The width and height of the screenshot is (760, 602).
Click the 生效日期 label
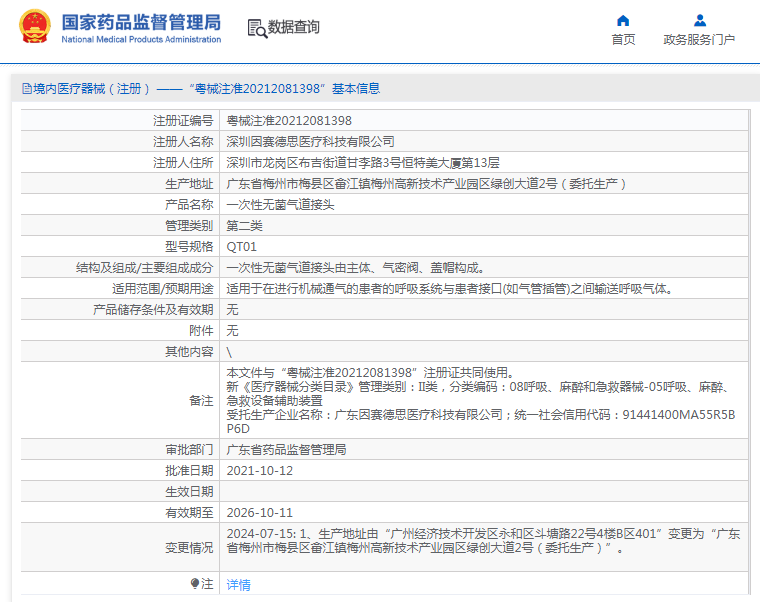click(x=189, y=492)
